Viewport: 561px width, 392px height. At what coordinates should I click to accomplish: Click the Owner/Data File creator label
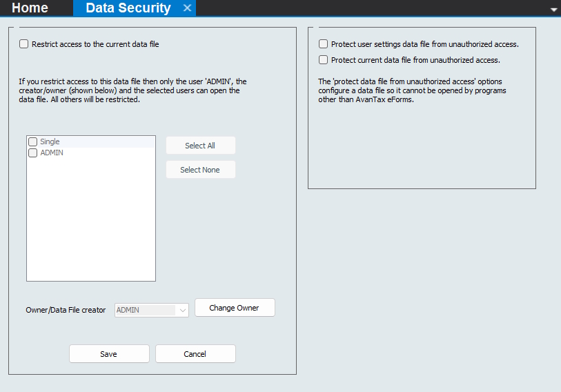[x=66, y=311]
